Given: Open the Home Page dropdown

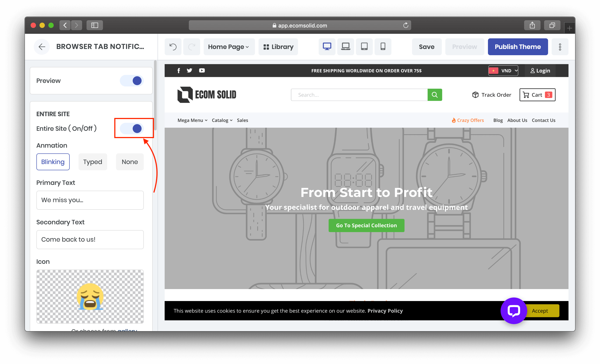Looking at the screenshot, I should click(229, 47).
